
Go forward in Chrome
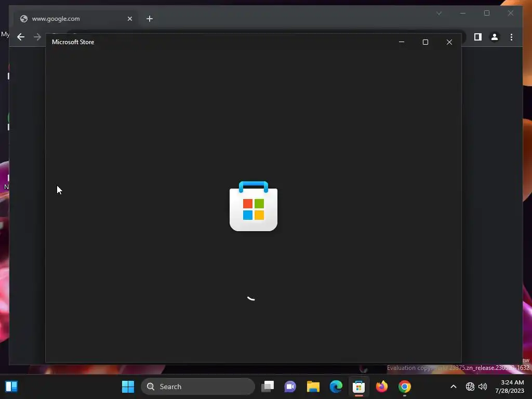tap(37, 37)
